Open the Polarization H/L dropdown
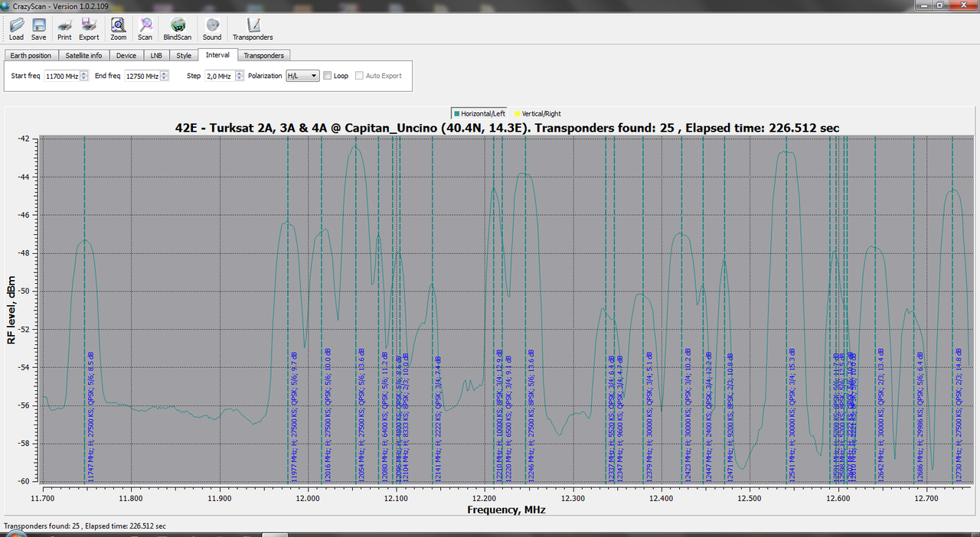 coord(302,76)
